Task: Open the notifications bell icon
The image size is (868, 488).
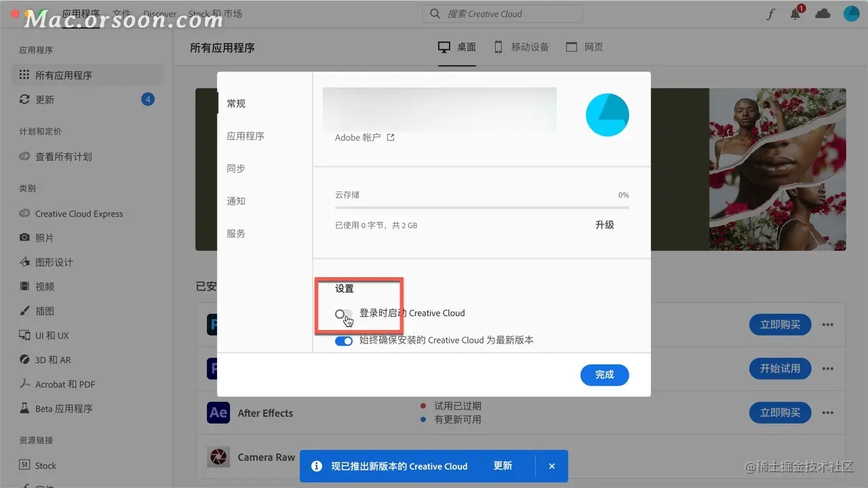Action: click(796, 14)
